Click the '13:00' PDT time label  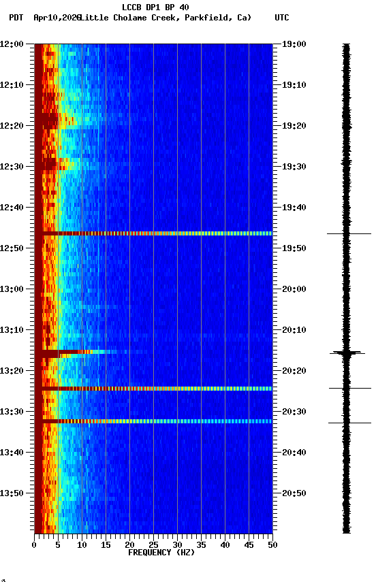click(12, 289)
